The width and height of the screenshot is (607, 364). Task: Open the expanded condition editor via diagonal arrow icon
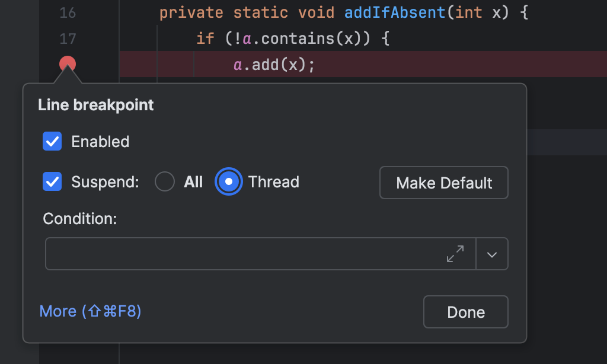[x=455, y=254]
